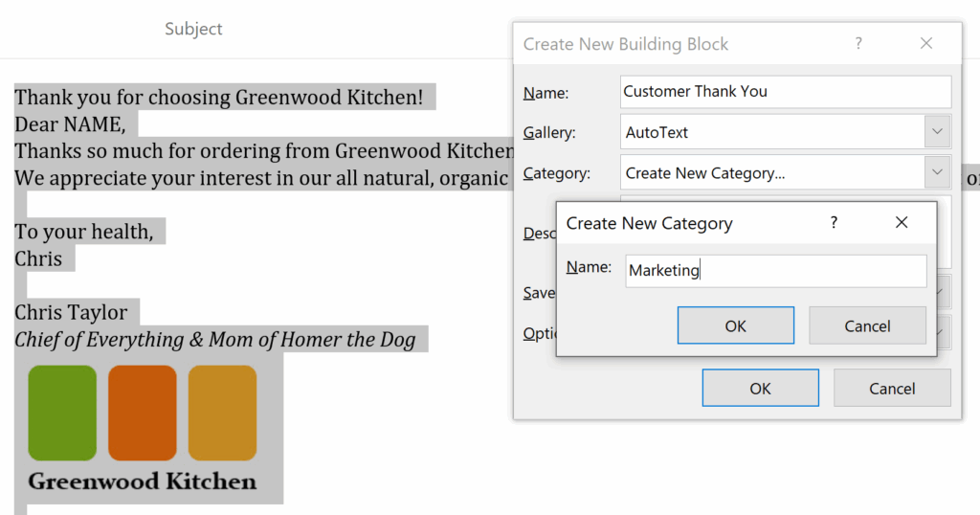This screenshot has height=515, width=980.
Task: Select the green logo square
Action: [x=62, y=414]
